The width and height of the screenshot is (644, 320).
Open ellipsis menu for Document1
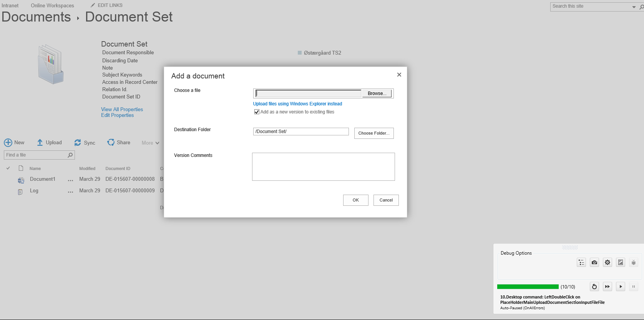pos(70,180)
